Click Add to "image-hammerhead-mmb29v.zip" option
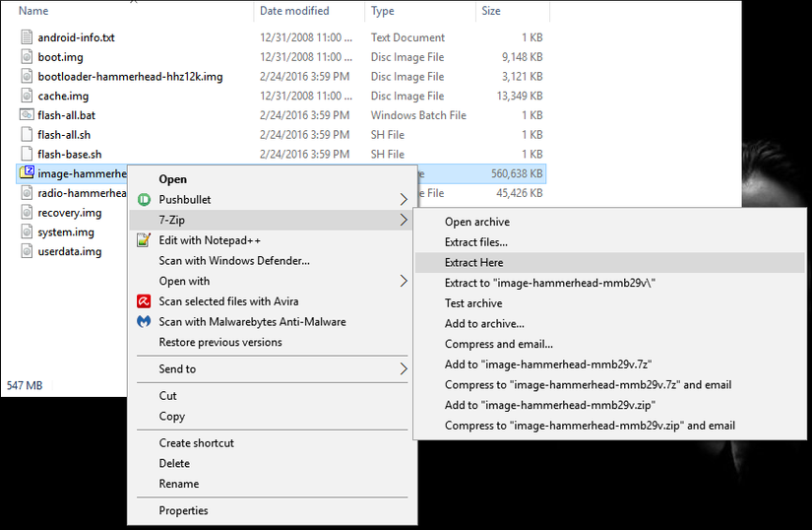This screenshot has height=530, width=812. coord(549,405)
